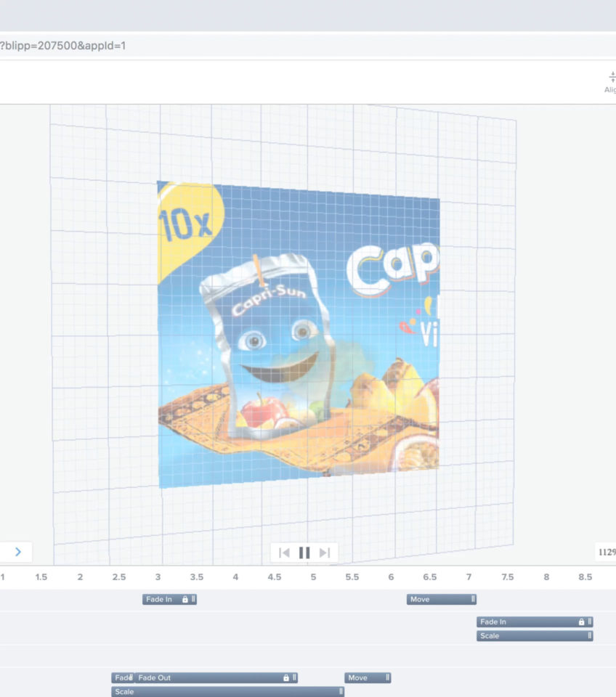Screen dimensions: 616x697
Task: Click the end handle of the second-row Fade In clip
Action: click(590, 622)
